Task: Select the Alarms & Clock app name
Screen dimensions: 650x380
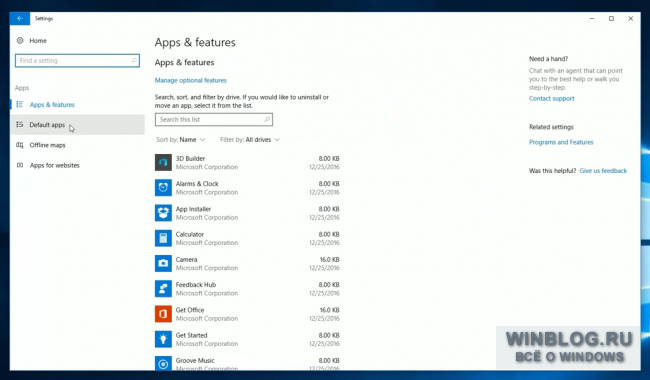Action: (197, 184)
